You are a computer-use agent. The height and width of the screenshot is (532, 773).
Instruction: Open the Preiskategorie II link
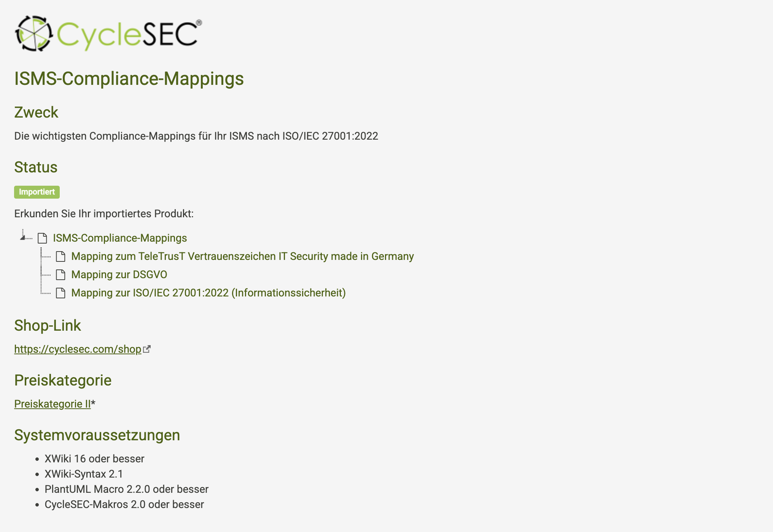tap(52, 404)
